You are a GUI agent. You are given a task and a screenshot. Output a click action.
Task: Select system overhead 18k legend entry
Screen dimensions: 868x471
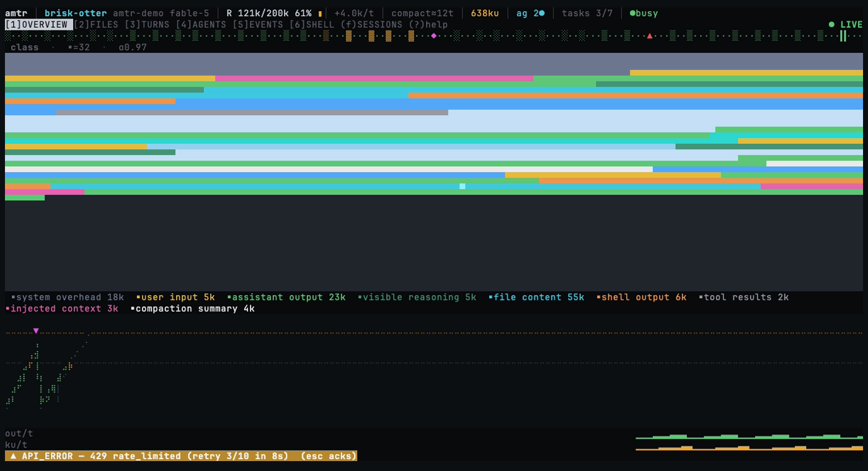[x=68, y=297]
